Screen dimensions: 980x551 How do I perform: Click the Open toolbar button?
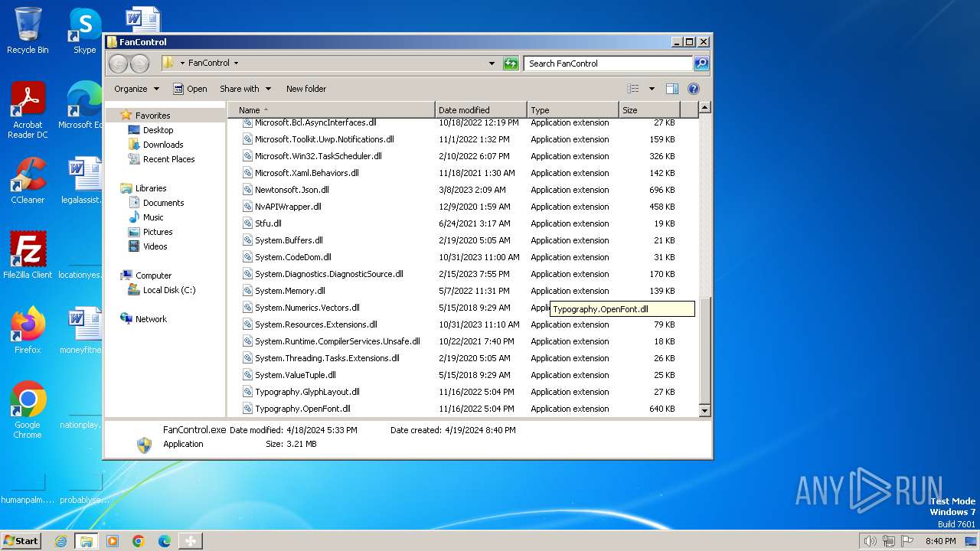pyautogui.click(x=190, y=89)
